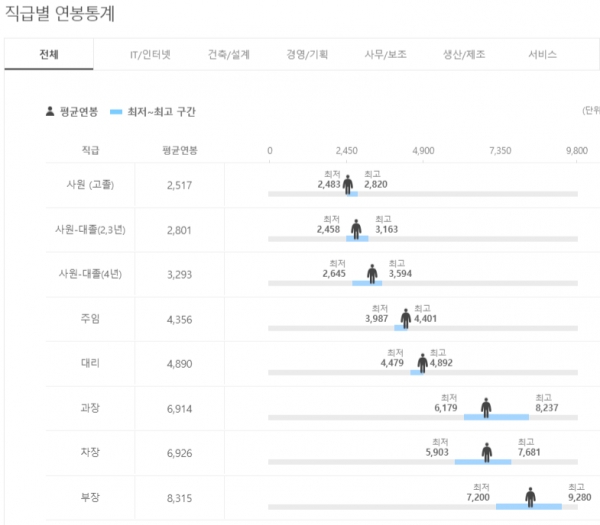Click the person icon in 사원 (고졸) row
The height and width of the screenshot is (525, 600).
point(348,184)
